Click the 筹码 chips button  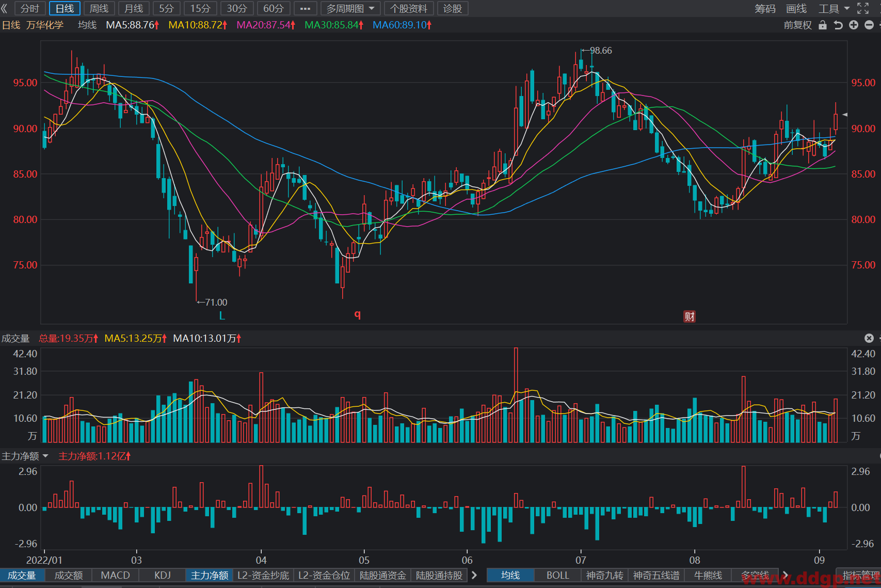pos(765,8)
